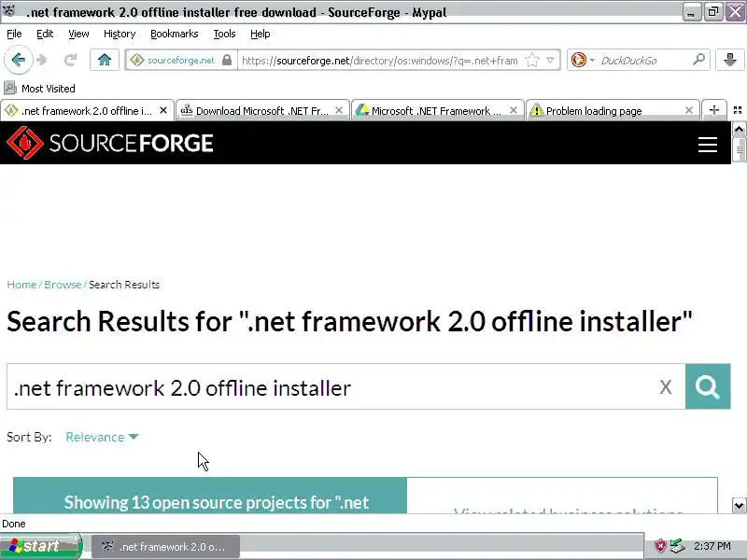Open the Home page via house icon
747x560 pixels.
click(105, 60)
